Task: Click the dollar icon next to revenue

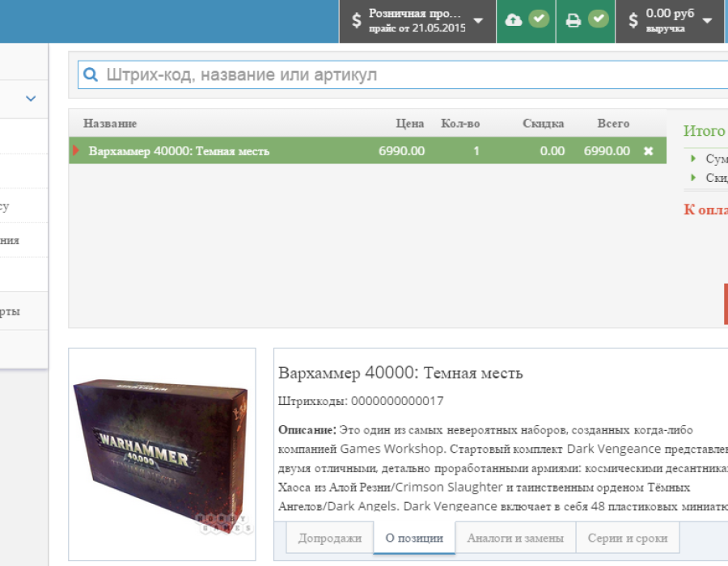Action: click(x=633, y=20)
